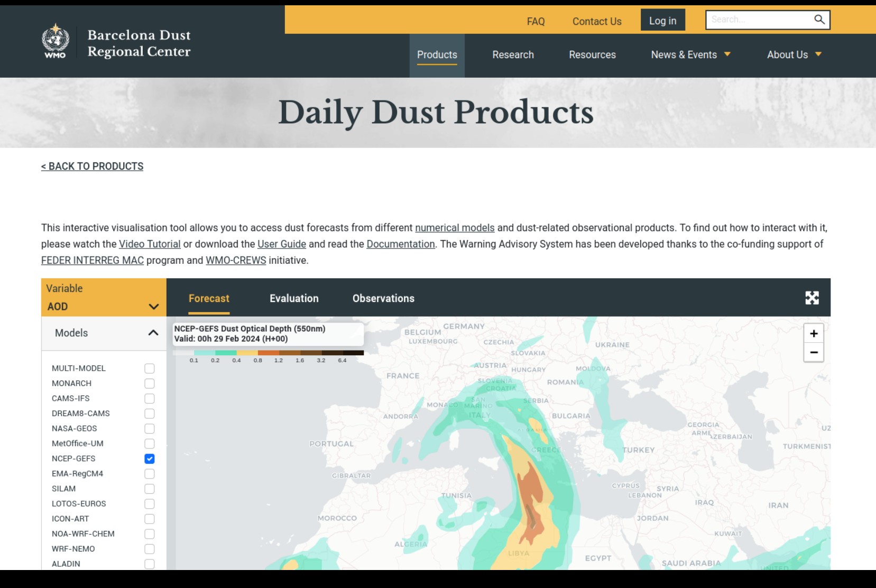Check the MetOffice-UM checkbox
876x588 pixels.
tap(150, 444)
